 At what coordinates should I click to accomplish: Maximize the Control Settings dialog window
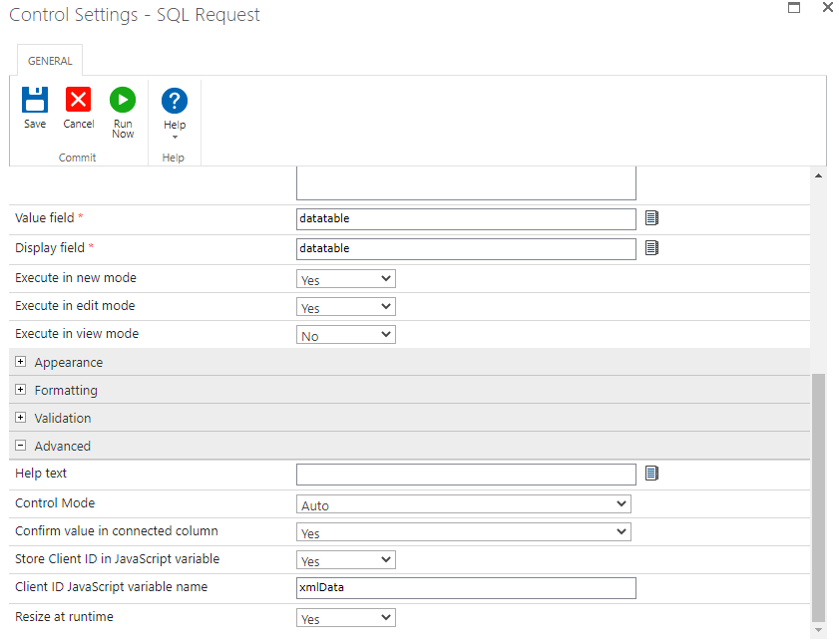pos(794,8)
